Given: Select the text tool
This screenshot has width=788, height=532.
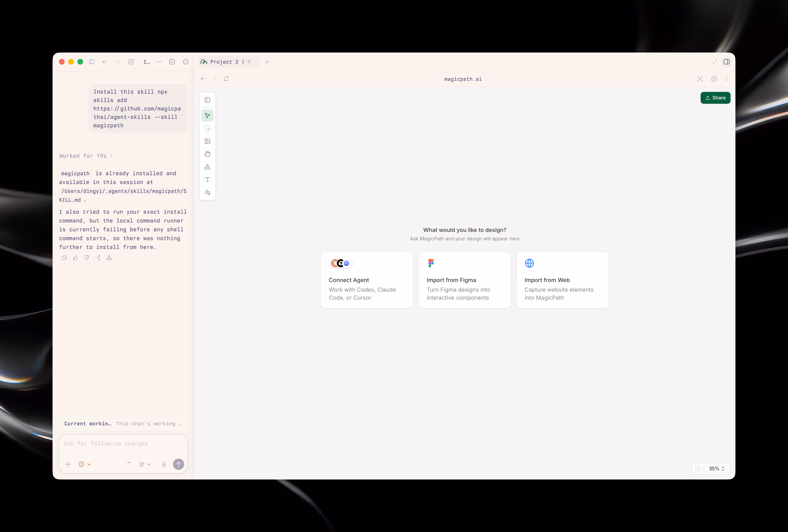Looking at the screenshot, I should pos(207,180).
